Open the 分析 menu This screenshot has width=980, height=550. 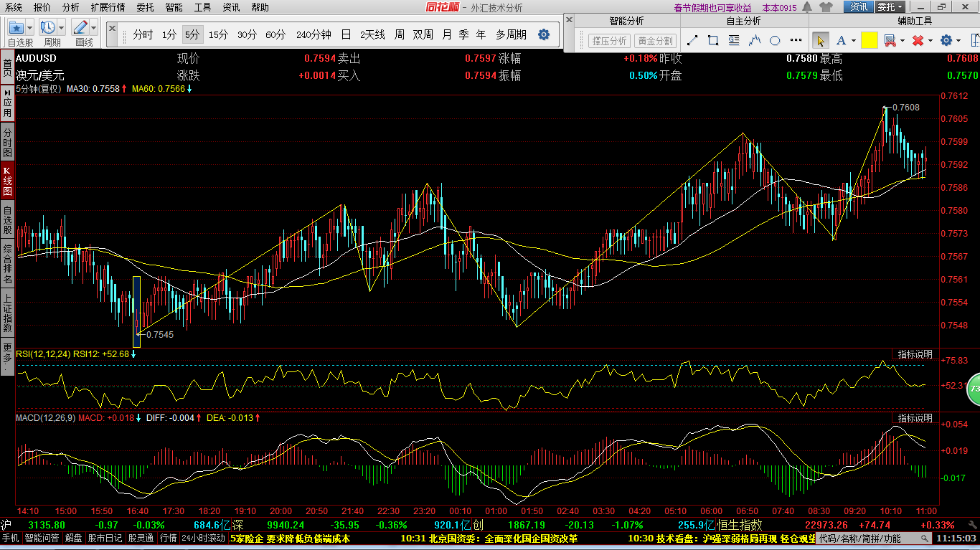[x=71, y=7]
